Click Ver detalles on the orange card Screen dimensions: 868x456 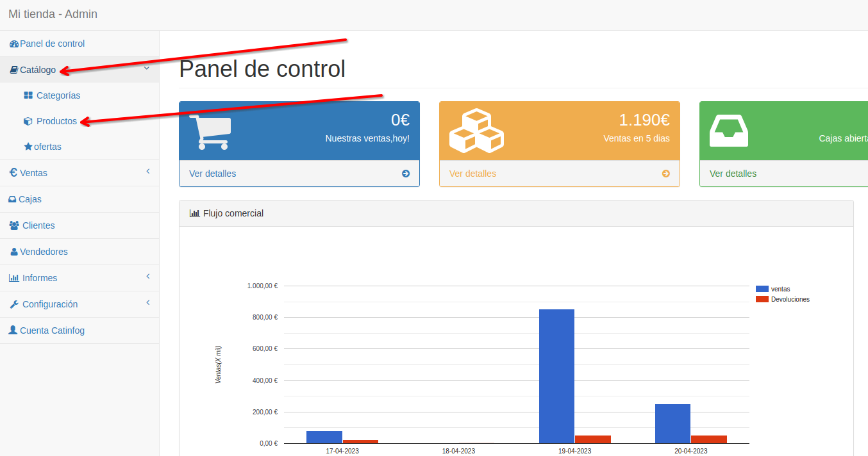472,173
